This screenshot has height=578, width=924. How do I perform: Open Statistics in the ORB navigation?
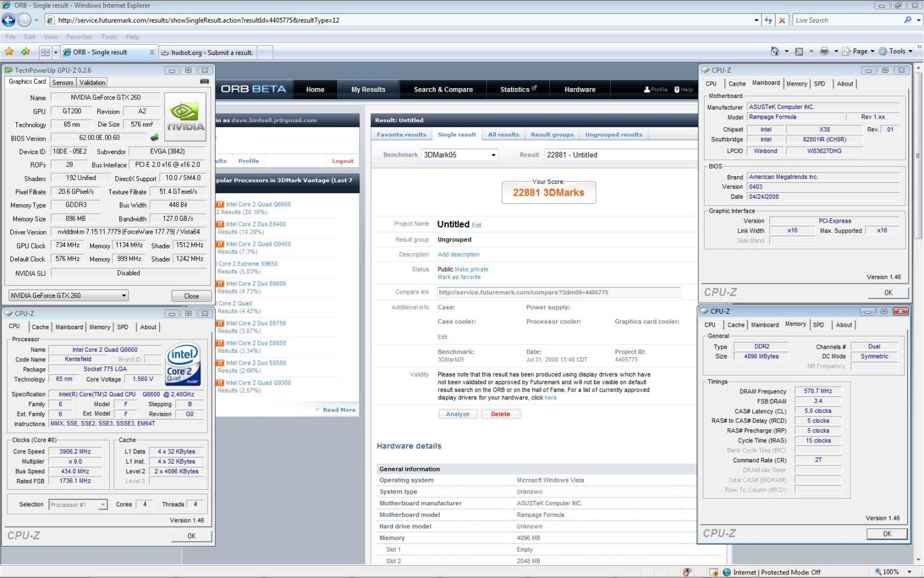518,89
